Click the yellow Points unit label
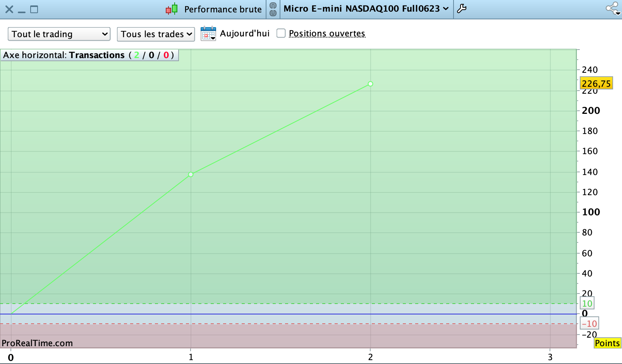 [x=607, y=343]
